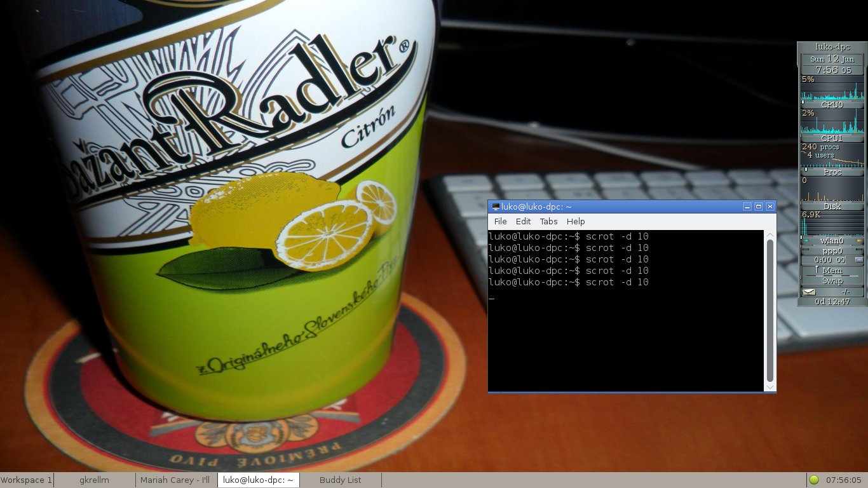Maximize the luko@luko-dpc terminal window
The image size is (868, 488).
pos(758,207)
